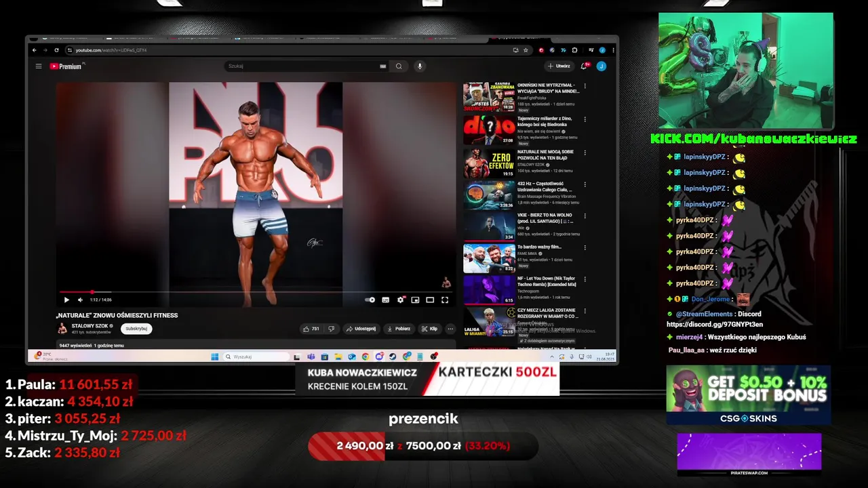Click the Subskrybuj button
The image size is (868, 488).
coord(136,329)
